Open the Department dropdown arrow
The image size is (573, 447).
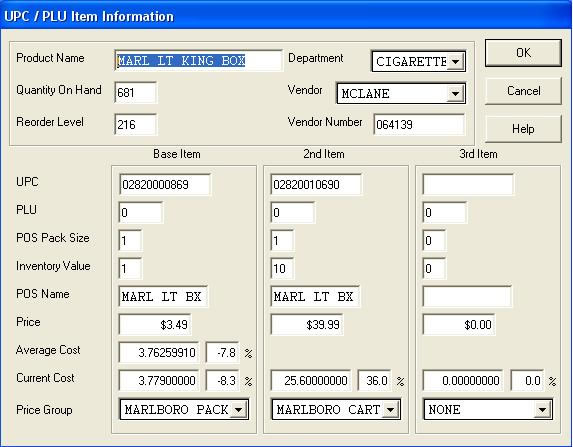(x=455, y=61)
